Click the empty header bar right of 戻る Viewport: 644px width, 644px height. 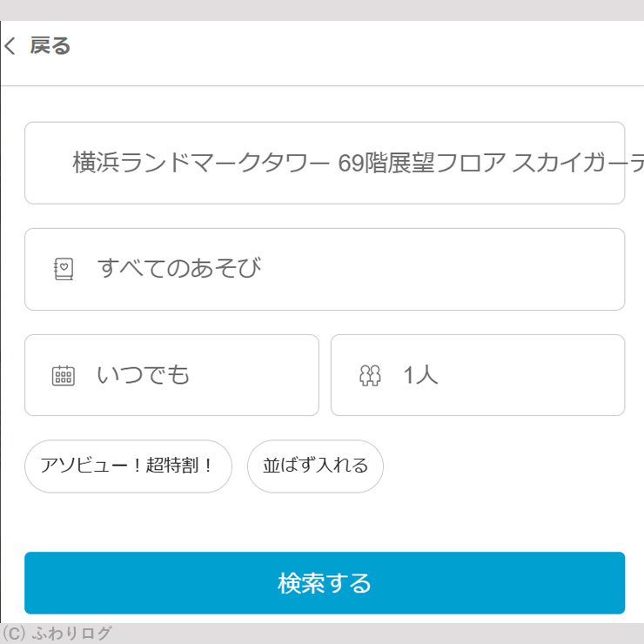click(348, 47)
